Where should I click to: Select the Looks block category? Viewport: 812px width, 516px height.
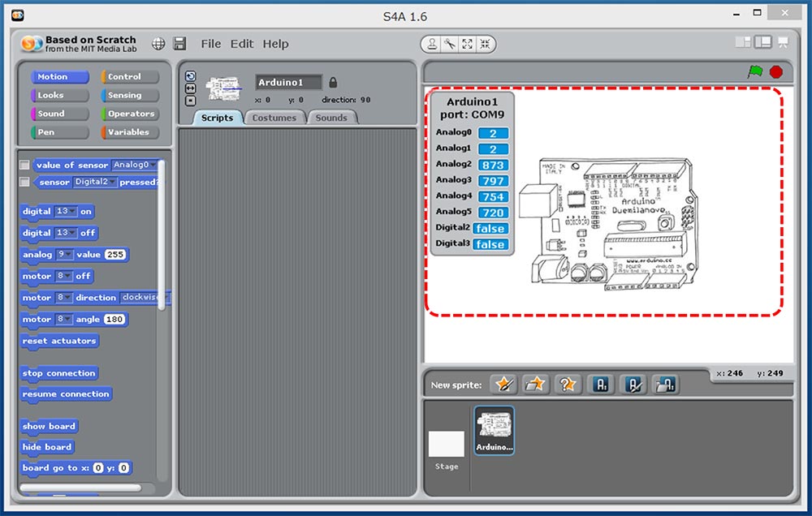point(59,95)
